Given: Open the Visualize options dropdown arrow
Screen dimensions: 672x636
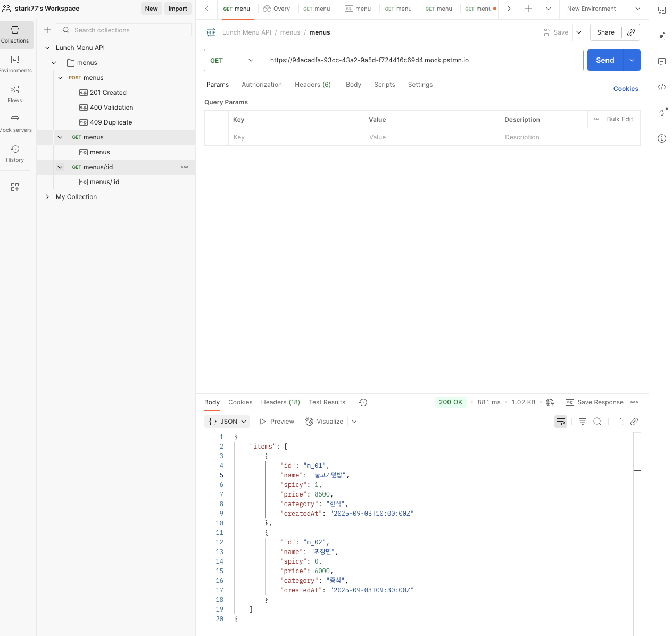Looking at the screenshot, I should coord(354,422).
